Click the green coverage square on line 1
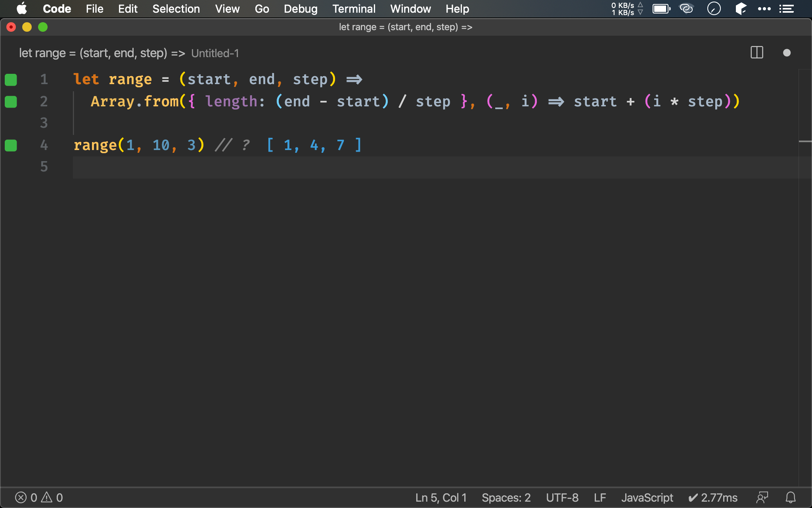This screenshot has width=812, height=508. tap(11, 80)
